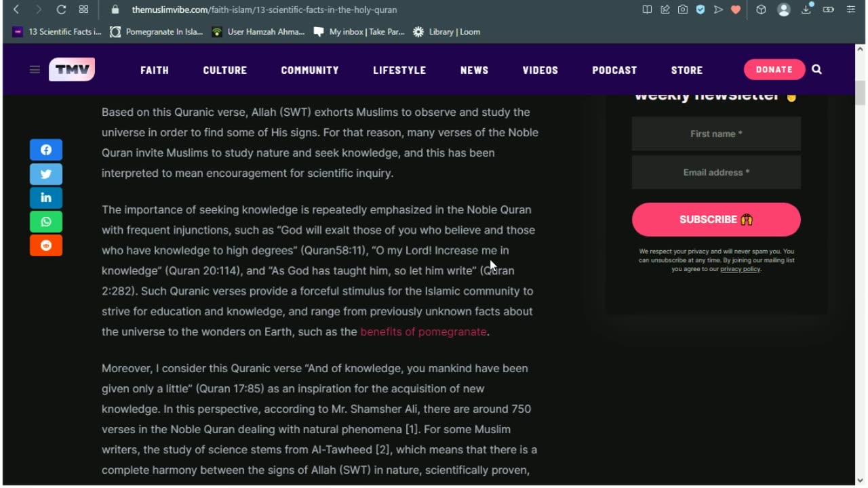The image size is (868, 488).
Task: Open 'Library | Loom' bookmark
Action: (446, 32)
